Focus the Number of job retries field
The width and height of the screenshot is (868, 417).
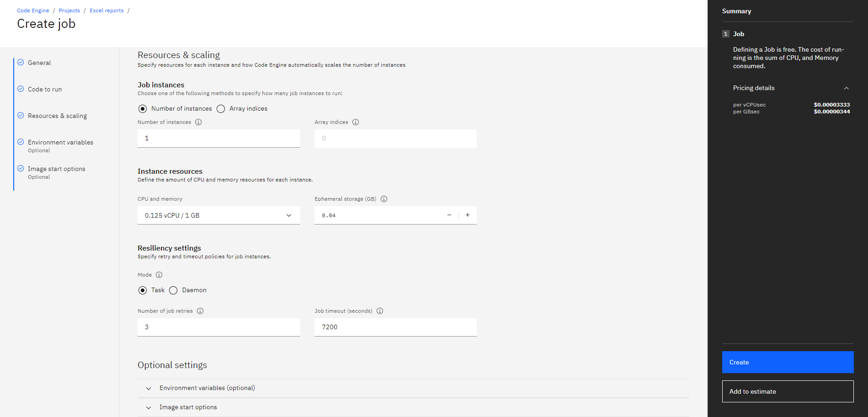click(x=218, y=327)
